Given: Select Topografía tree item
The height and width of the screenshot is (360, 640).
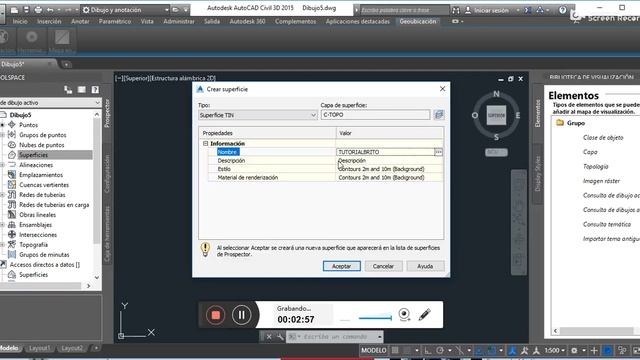Looking at the screenshot, I should [33, 245].
